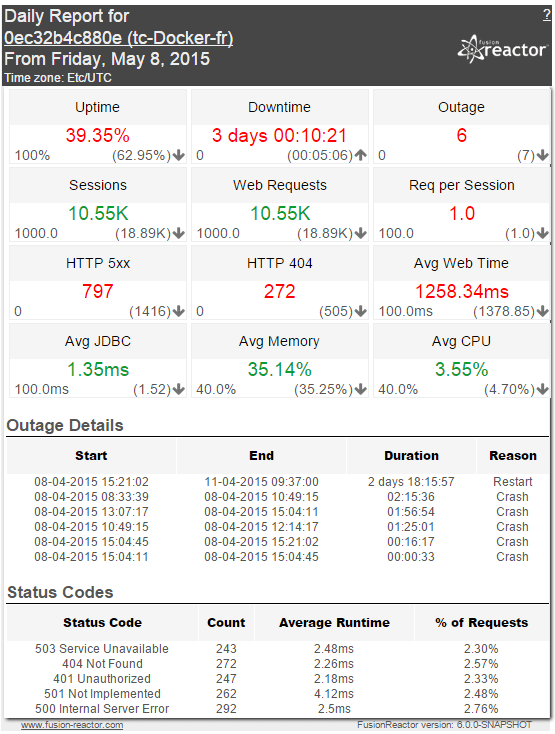Click the Status Code column header

[x=102, y=623]
